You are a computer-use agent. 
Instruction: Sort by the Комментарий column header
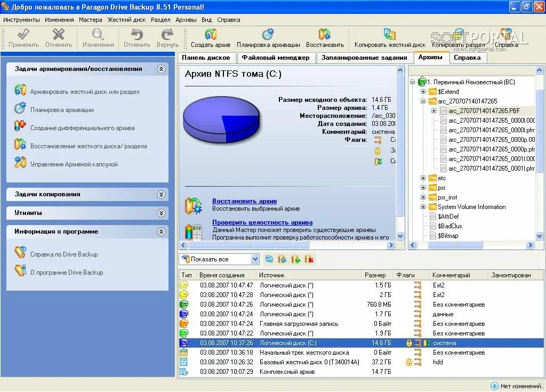coord(459,275)
